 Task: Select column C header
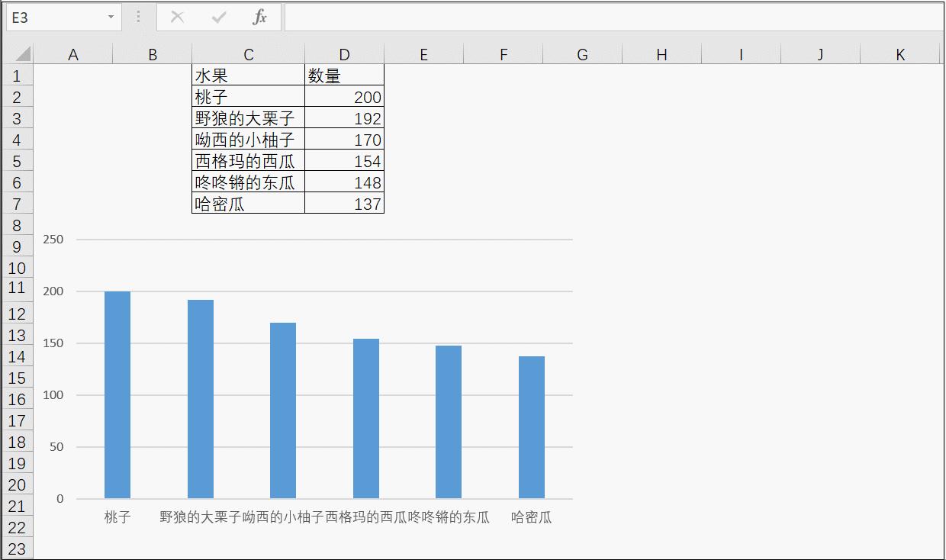click(249, 54)
